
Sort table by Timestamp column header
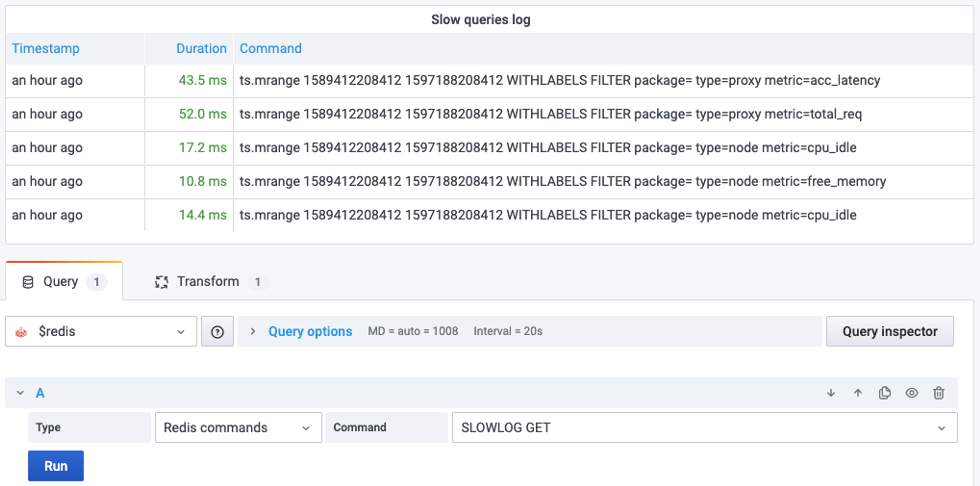46,48
